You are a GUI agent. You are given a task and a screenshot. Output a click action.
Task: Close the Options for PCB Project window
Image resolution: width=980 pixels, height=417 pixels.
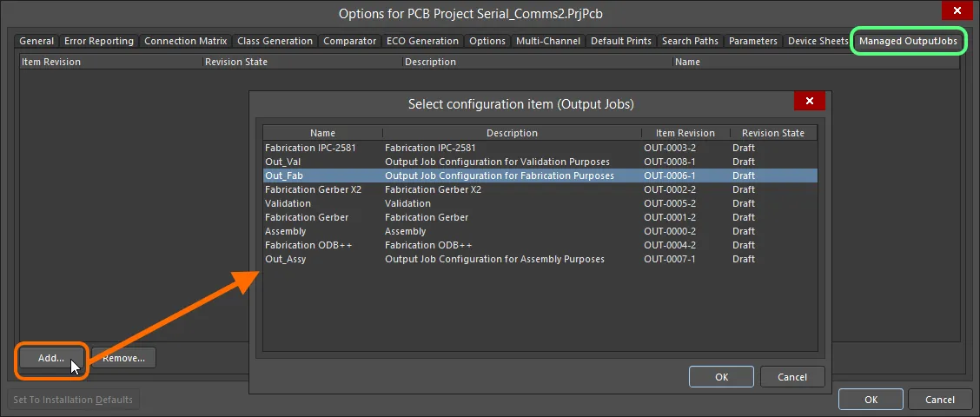point(957,10)
